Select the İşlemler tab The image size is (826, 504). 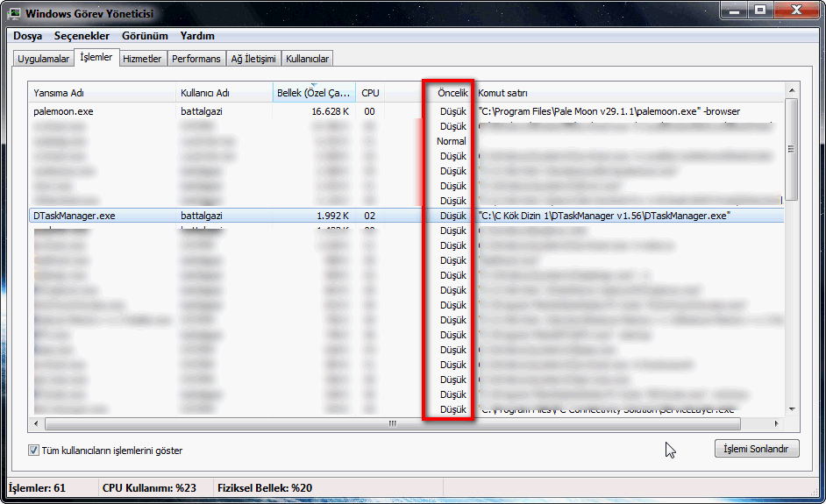pyautogui.click(x=96, y=57)
